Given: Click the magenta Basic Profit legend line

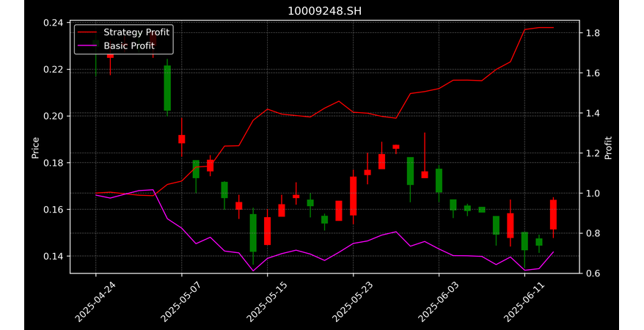Looking at the screenshot, I should point(87,45).
